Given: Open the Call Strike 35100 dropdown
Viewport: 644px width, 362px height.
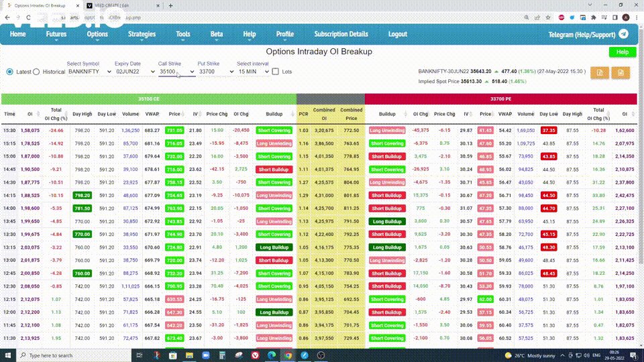Looking at the screenshot, I should (x=176, y=72).
